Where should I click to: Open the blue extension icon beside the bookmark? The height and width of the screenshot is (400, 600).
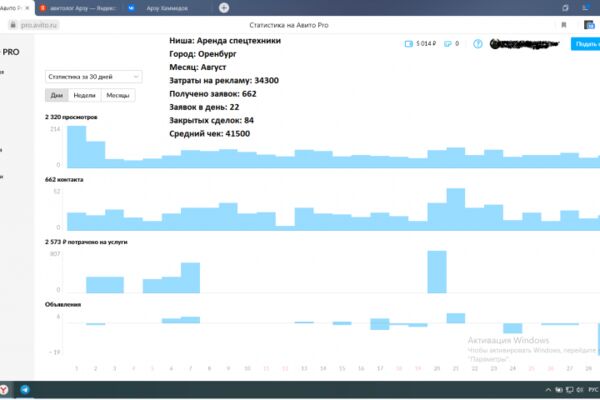[589, 25]
